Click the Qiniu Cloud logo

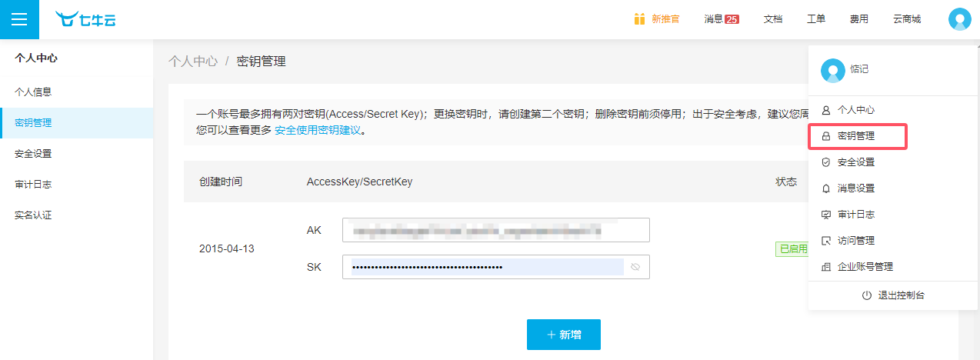[85, 19]
